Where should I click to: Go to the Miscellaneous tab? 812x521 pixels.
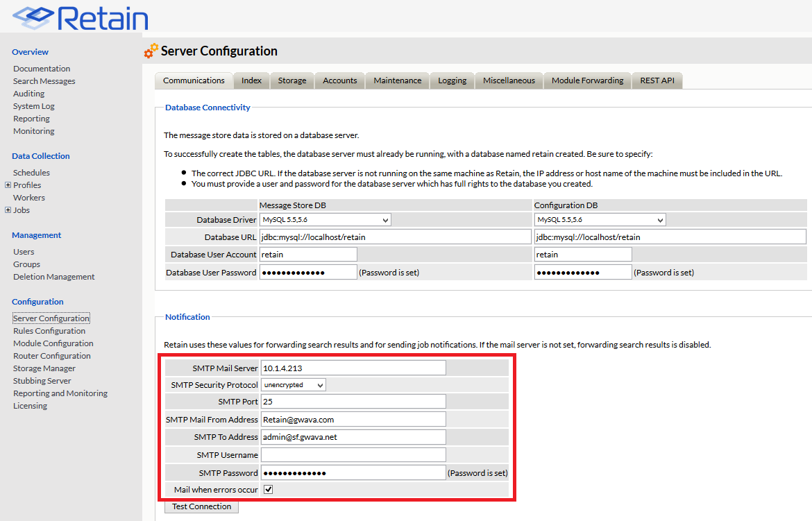pos(509,80)
